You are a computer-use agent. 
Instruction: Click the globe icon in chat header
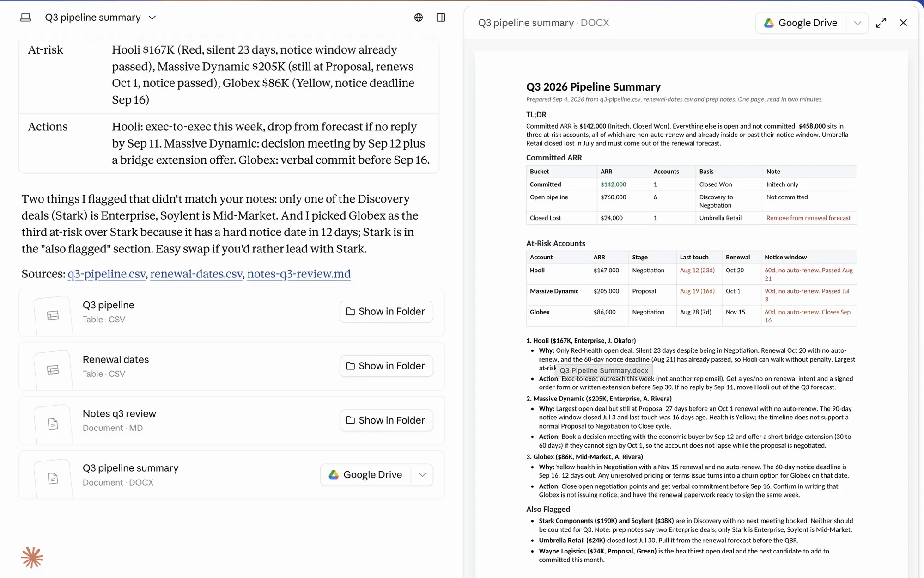tap(419, 18)
